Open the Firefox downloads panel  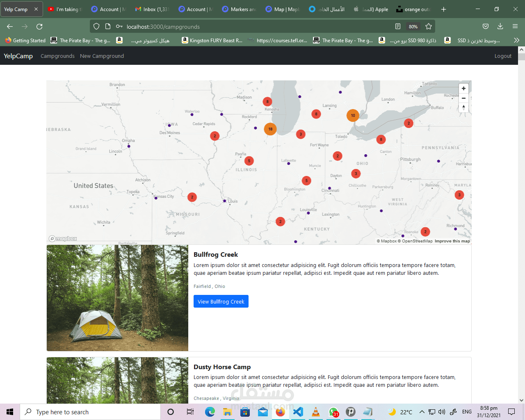point(500,26)
